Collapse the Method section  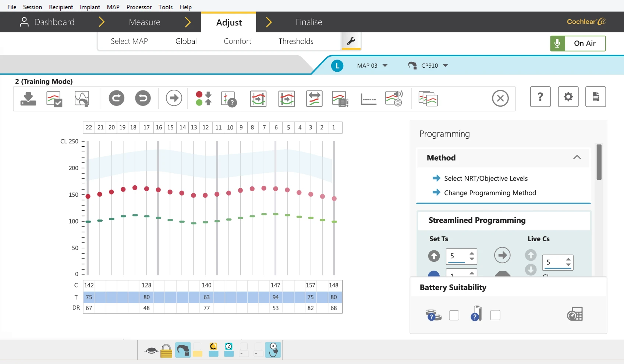pos(577,158)
